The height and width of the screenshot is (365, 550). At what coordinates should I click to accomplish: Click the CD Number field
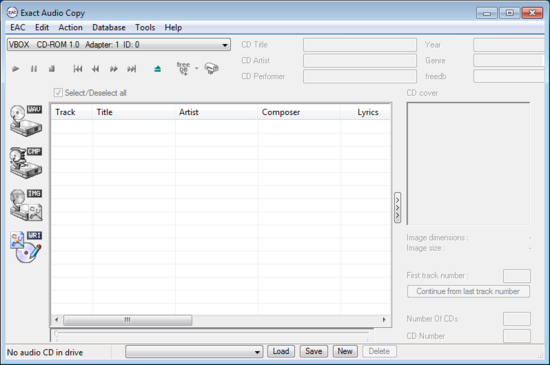(517, 336)
